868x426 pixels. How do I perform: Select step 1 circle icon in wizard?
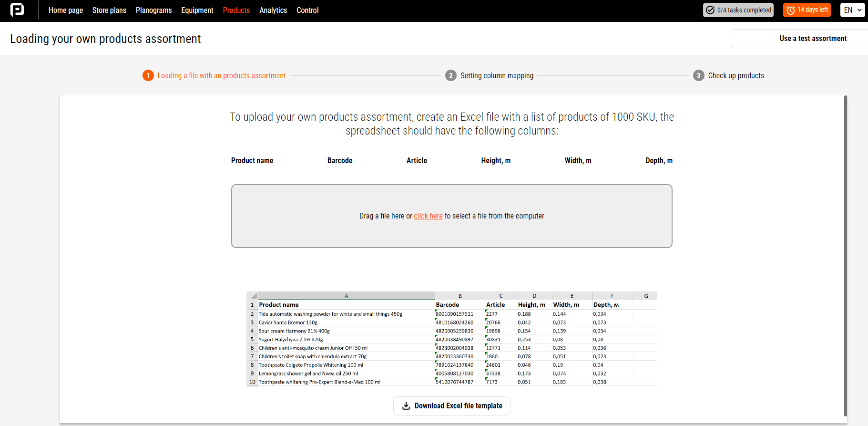[148, 75]
